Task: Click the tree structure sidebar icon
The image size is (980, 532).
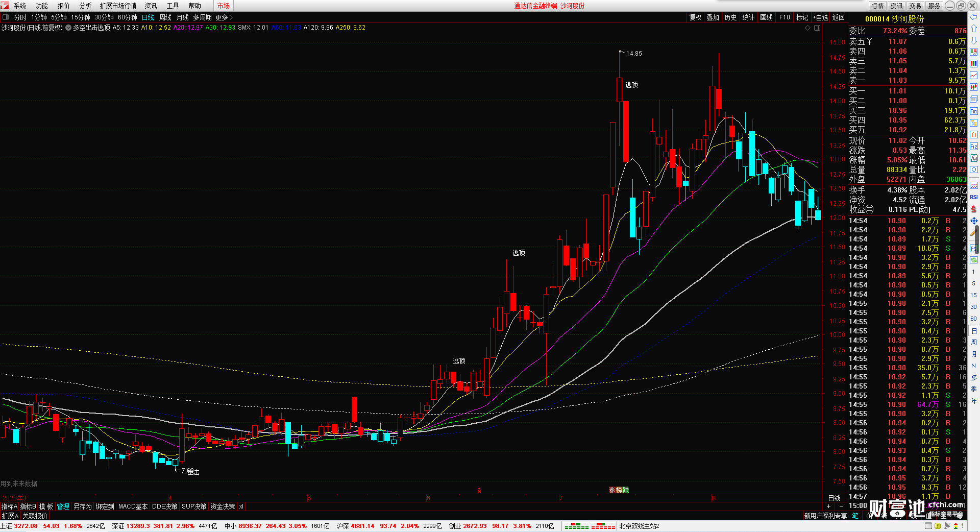Action: pyautogui.click(x=973, y=123)
